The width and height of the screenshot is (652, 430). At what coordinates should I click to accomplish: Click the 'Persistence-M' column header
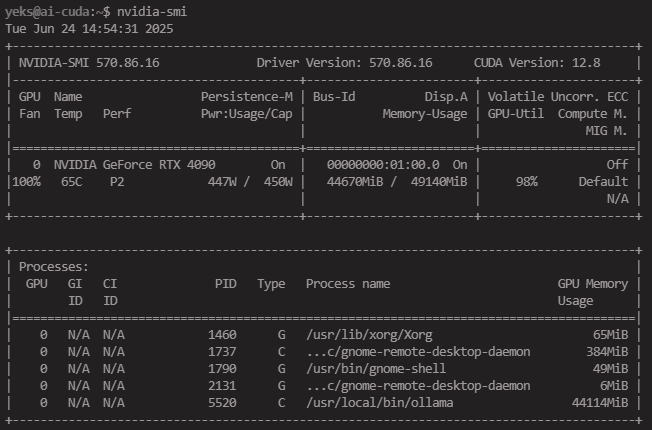(247, 97)
